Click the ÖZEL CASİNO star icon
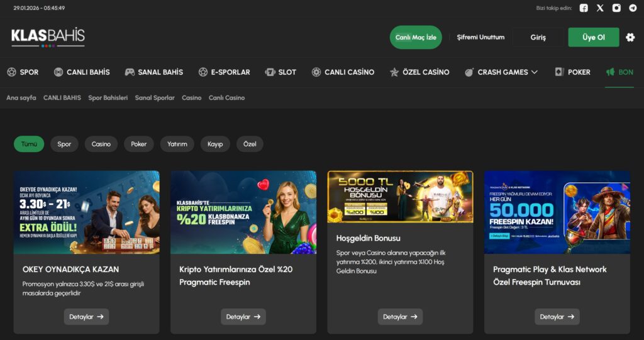The image size is (644, 340). pyautogui.click(x=394, y=72)
